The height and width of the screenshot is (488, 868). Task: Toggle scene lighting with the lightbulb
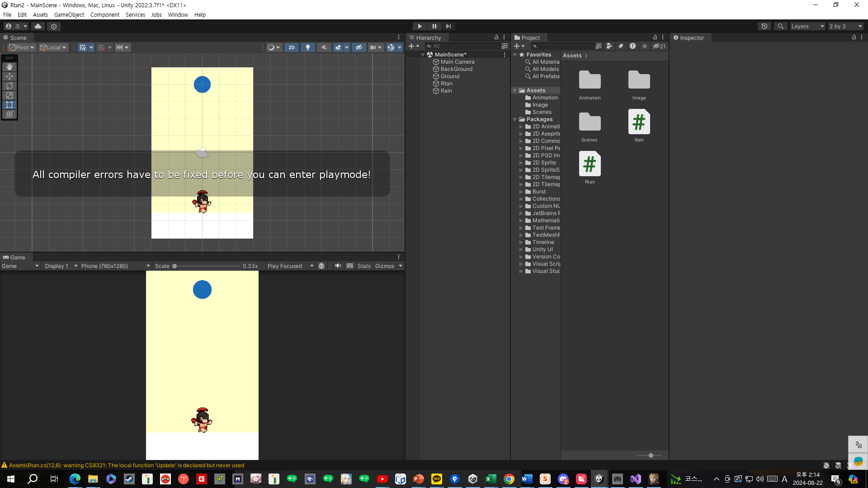[308, 47]
